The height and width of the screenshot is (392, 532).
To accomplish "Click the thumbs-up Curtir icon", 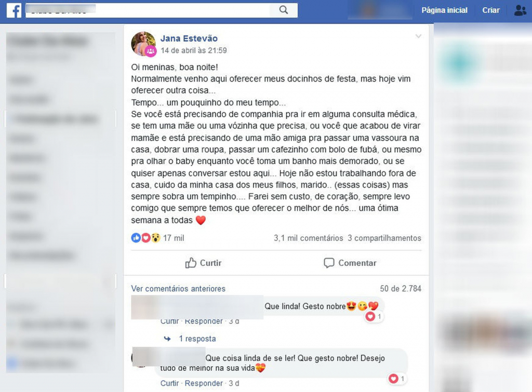I will pyautogui.click(x=191, y=263).
